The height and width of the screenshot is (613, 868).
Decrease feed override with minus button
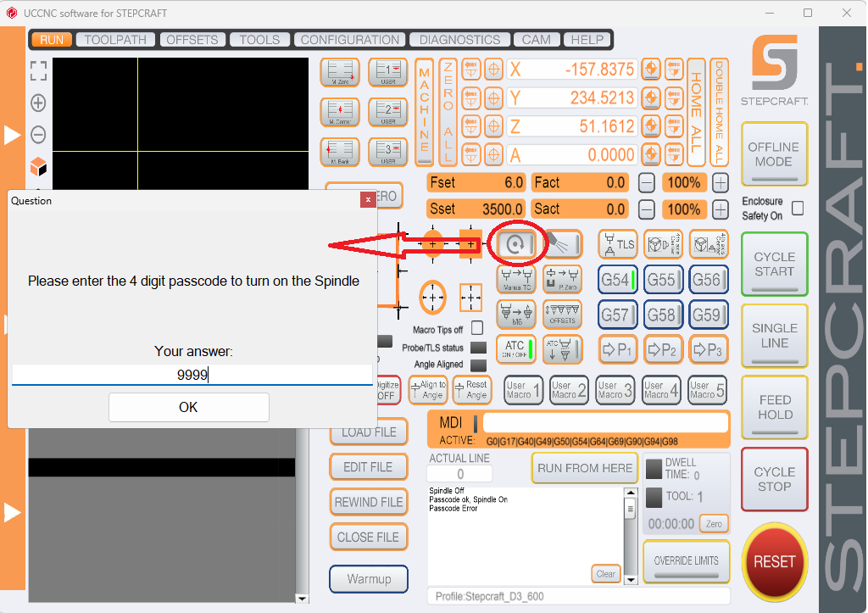[647, 183]
